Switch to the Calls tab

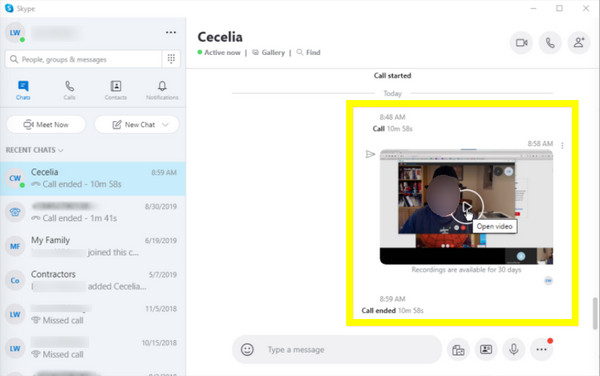pyautogui.click(x=69, y=90)
